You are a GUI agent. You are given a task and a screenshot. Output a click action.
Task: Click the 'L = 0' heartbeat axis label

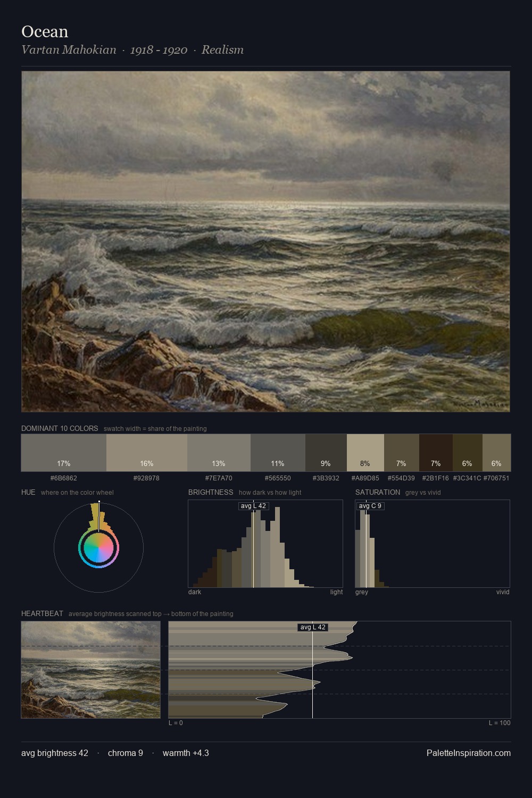[x=176, y=723]
